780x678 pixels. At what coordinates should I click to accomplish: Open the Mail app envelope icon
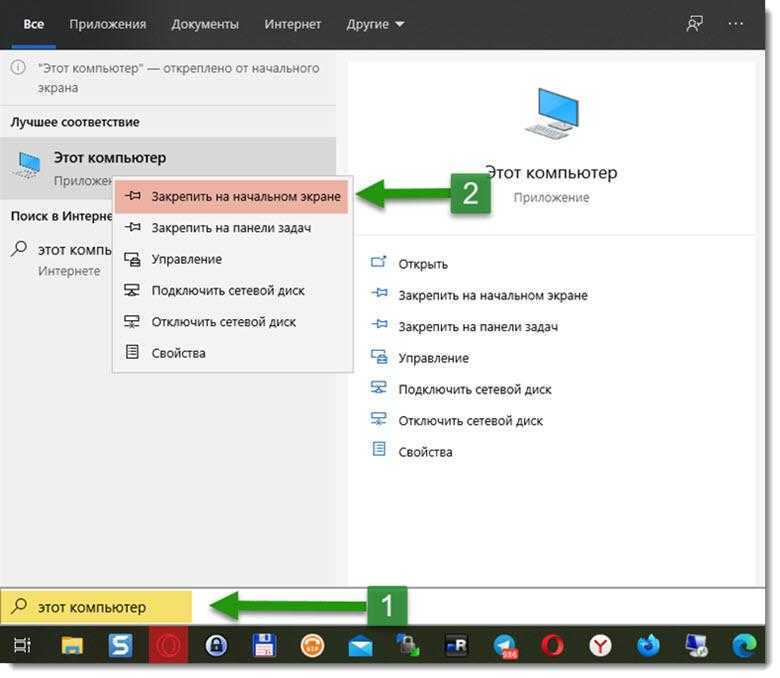(x=361, y=647)
